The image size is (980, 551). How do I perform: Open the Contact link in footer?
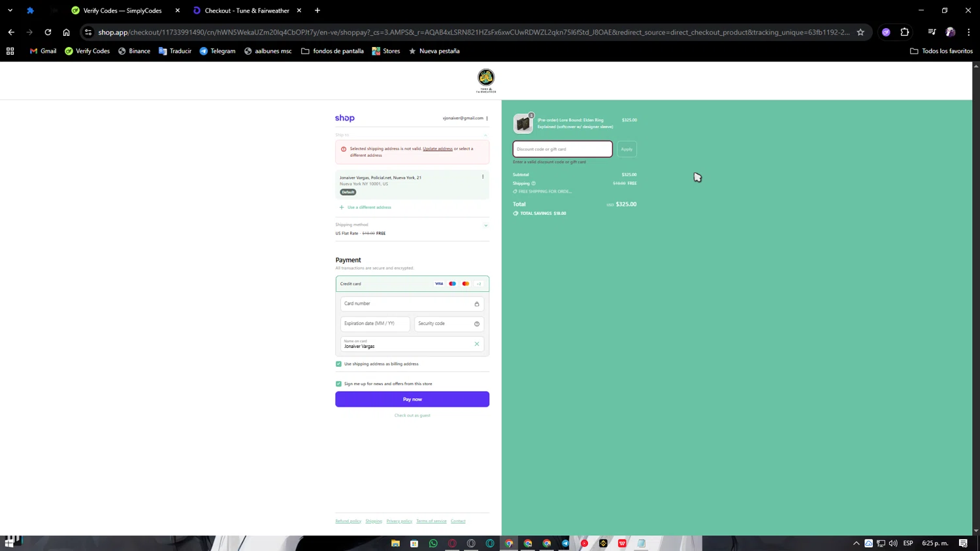[458, 521]
